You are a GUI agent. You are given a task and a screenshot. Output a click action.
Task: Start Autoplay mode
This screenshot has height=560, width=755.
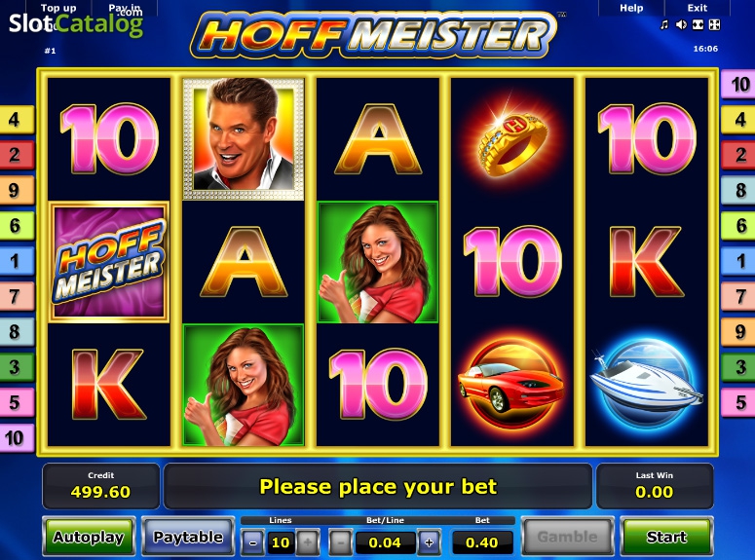89,537
